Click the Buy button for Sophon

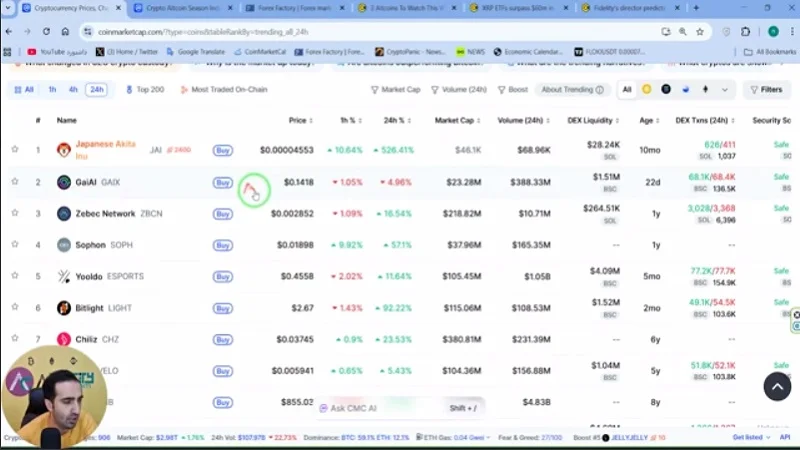222,245
